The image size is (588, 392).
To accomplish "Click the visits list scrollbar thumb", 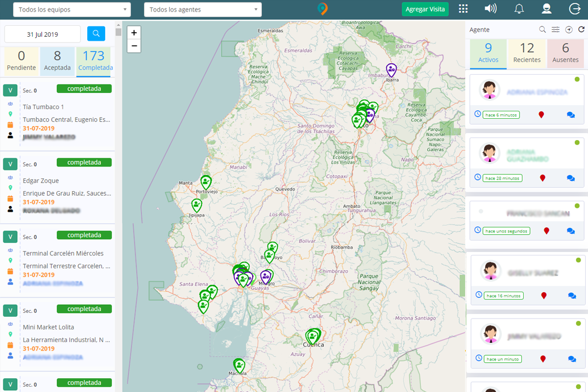I will [118, 32].
